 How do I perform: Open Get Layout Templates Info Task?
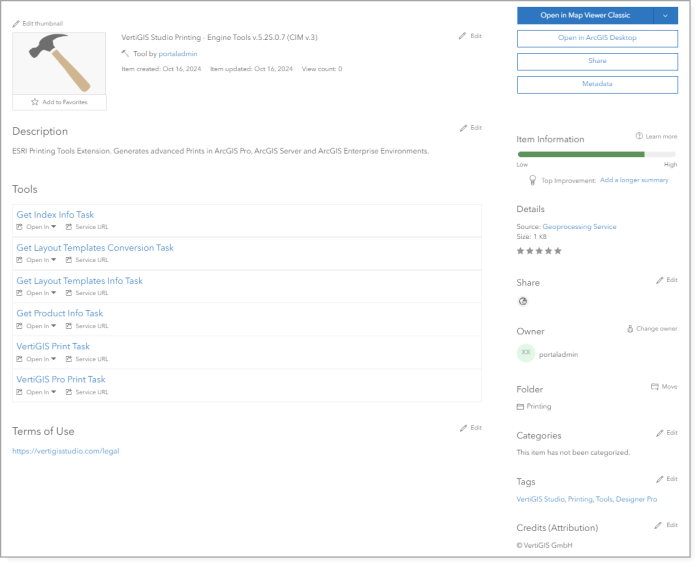coord(79,281)
